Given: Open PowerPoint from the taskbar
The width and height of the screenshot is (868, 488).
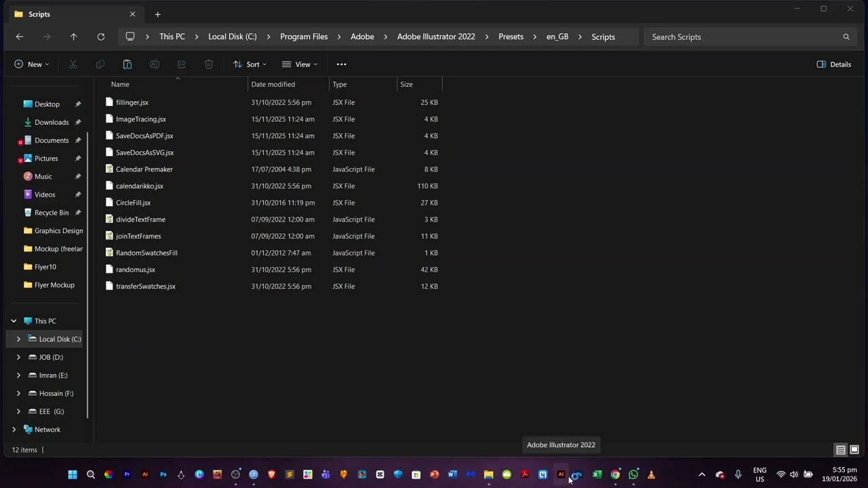Looking at the screenshot, I should coord(434,474).
